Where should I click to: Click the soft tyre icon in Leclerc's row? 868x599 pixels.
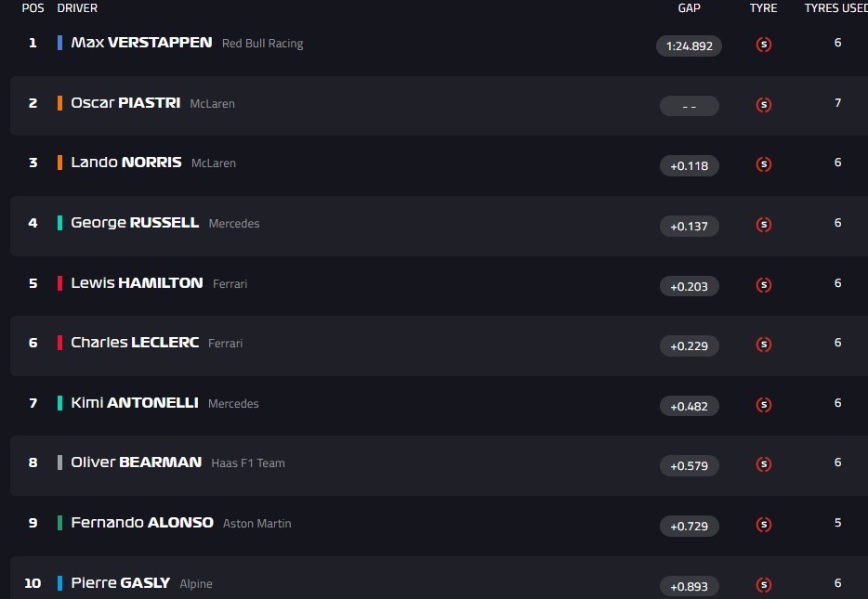coord(764,345)
